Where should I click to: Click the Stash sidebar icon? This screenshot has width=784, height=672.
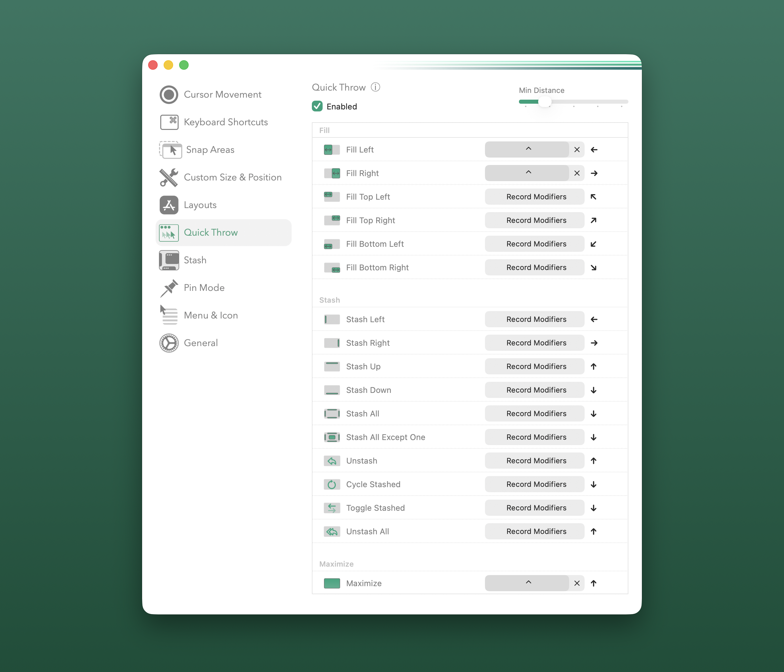tap(169, 260)
